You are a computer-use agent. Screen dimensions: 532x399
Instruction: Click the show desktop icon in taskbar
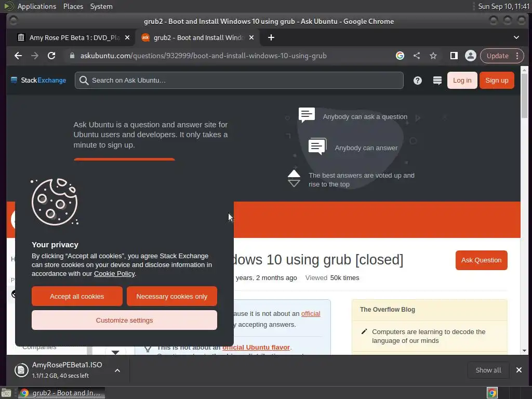click(6, 393)
